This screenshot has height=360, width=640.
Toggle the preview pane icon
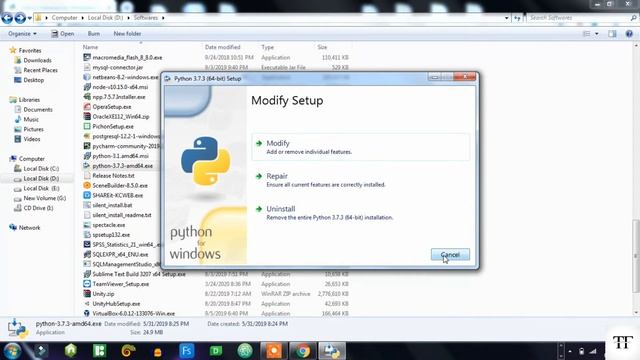click(612, 34)
